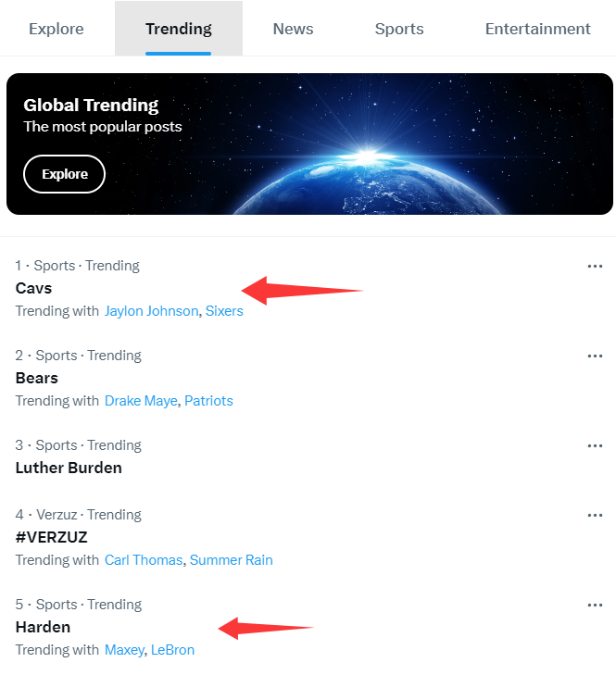
Task: Open more options for Luther Burden trend
Action: point(595,445)
